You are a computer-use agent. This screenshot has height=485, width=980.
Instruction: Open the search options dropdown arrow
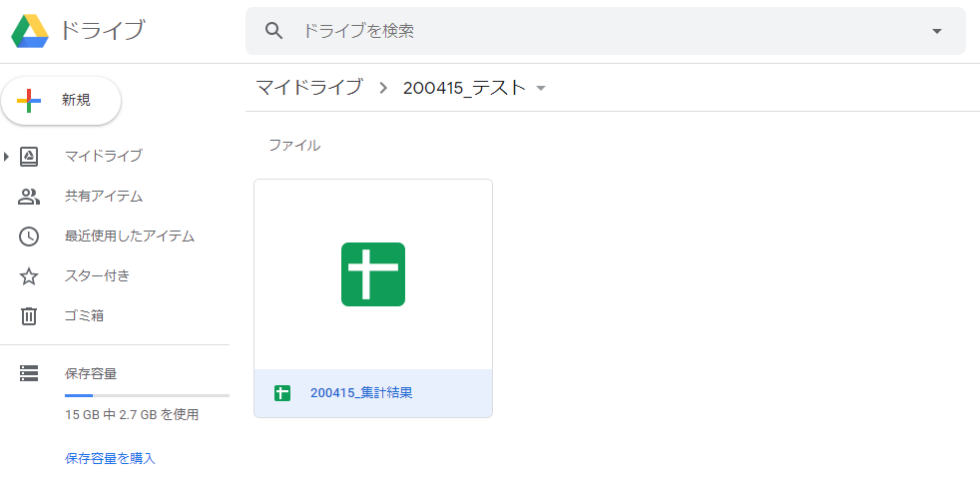[x=936, y=31]
